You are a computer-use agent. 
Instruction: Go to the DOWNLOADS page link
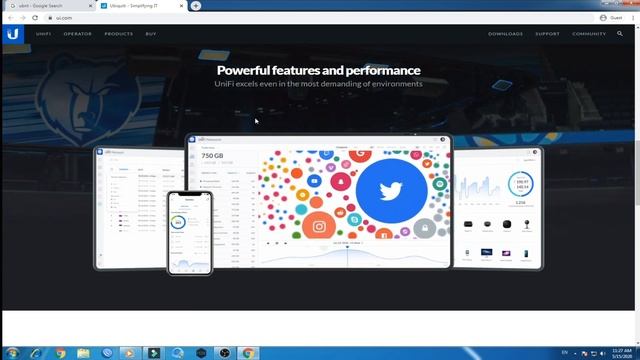point(505,34)
